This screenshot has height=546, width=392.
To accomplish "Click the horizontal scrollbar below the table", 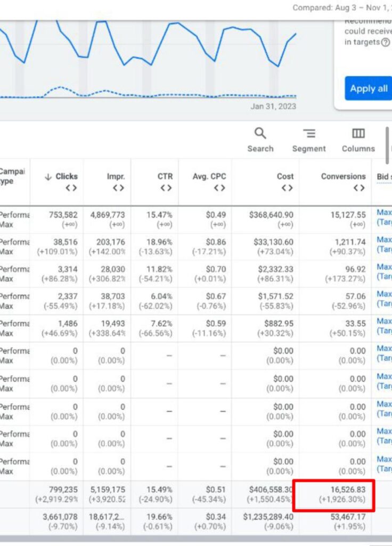I will pos(196,540).
